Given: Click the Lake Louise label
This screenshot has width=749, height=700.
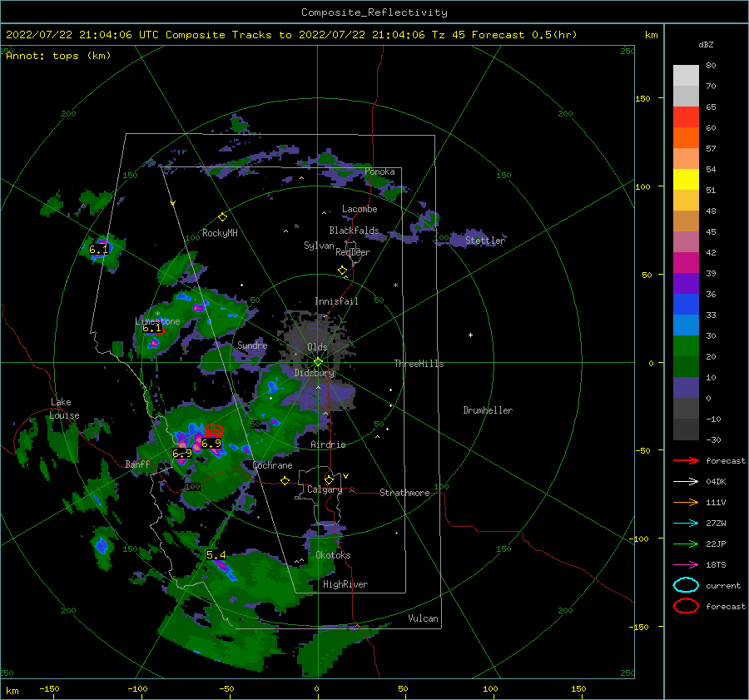Looking at the screenshot, I should point(64,409).
